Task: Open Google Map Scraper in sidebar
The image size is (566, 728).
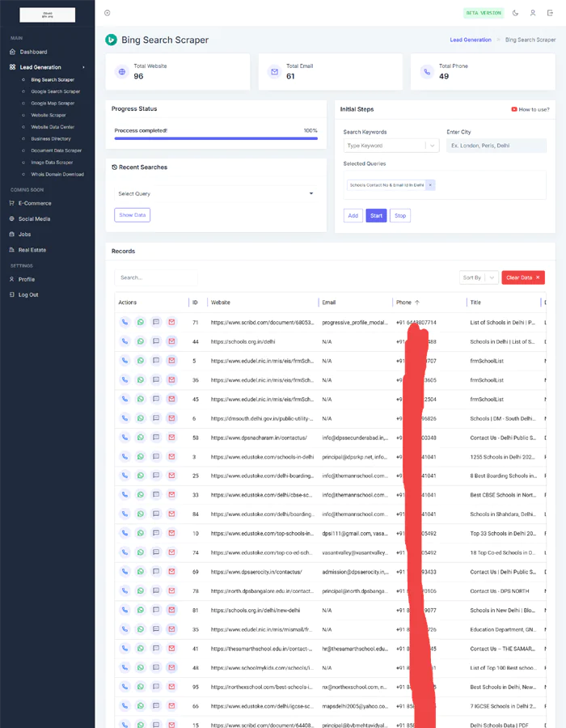Action: [53, 104]
